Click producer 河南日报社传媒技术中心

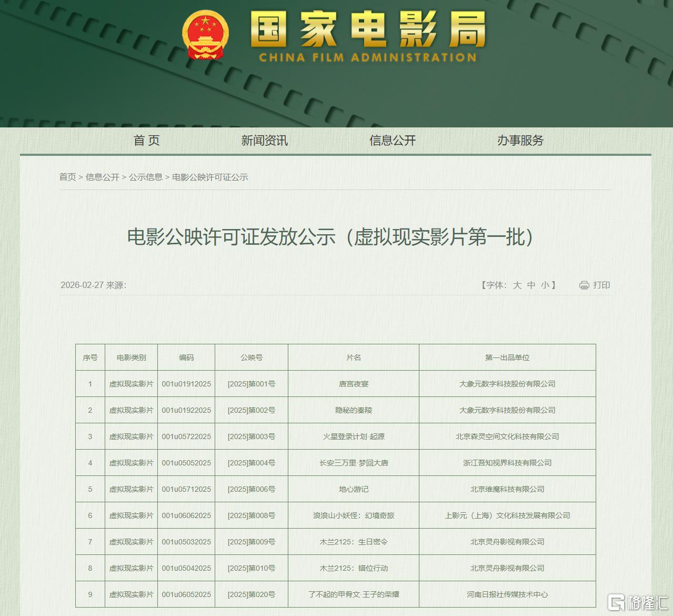507,594
